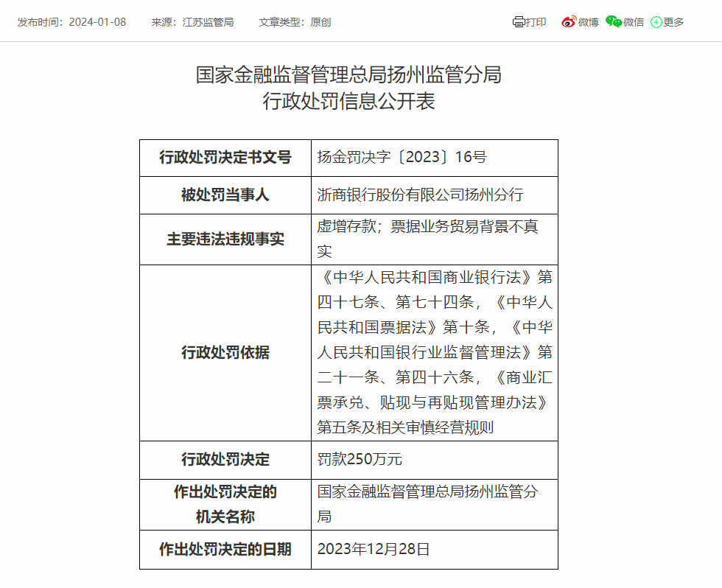Click text line 第五条及相关审慎经营规则

point(405,428)
